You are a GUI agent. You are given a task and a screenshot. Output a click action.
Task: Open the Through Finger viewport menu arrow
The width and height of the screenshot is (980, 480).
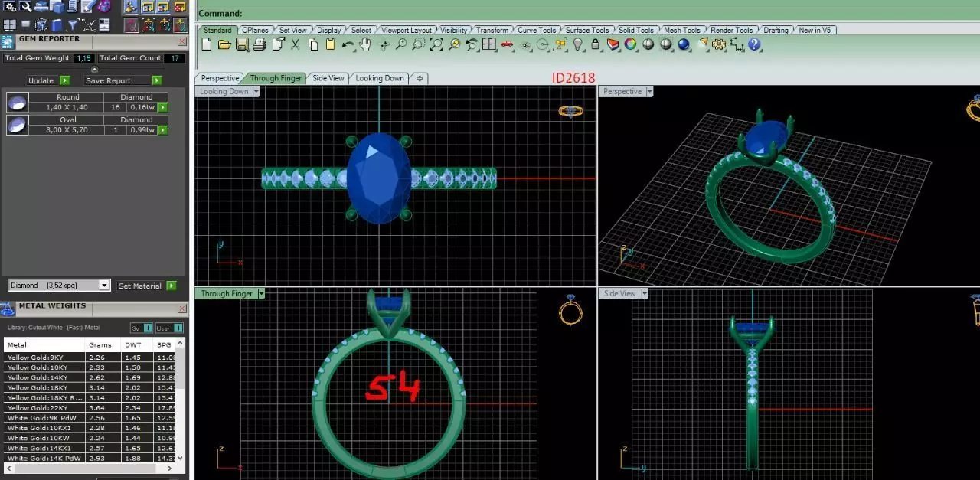[260, 293]
